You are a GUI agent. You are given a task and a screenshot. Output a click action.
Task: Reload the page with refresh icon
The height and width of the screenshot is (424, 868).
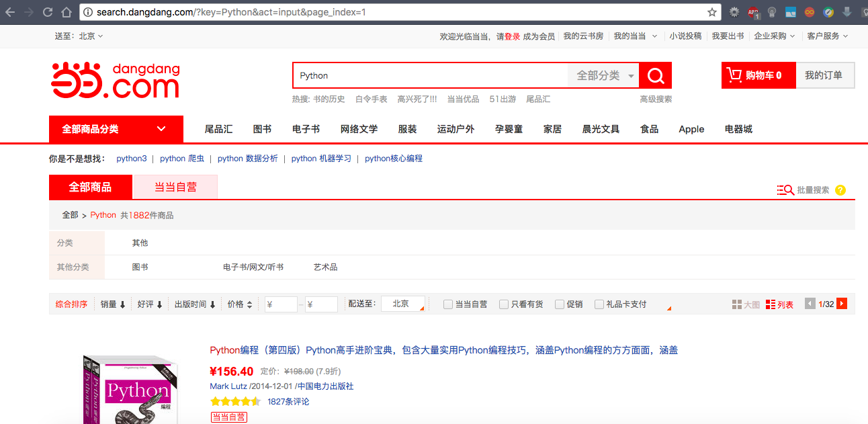click(48, 12)
